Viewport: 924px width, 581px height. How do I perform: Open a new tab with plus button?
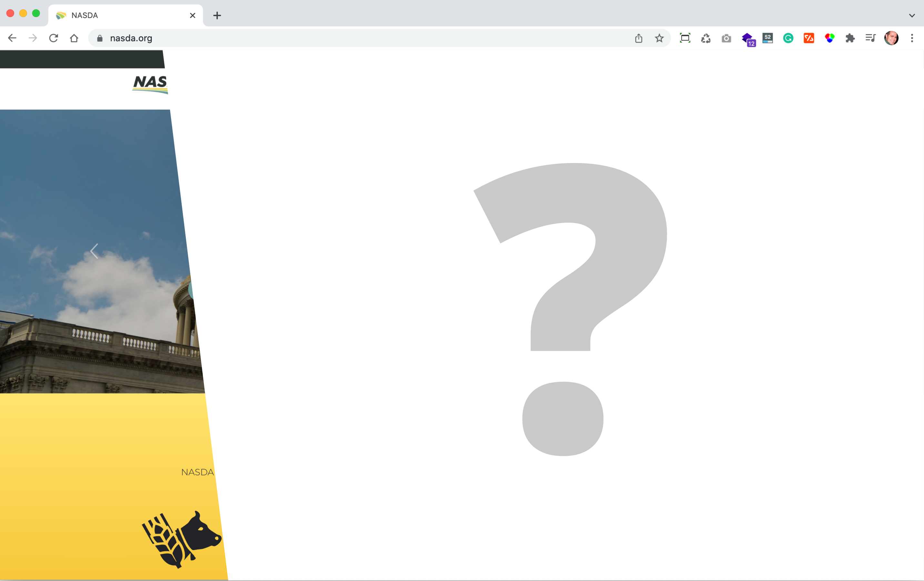(217, 15)
